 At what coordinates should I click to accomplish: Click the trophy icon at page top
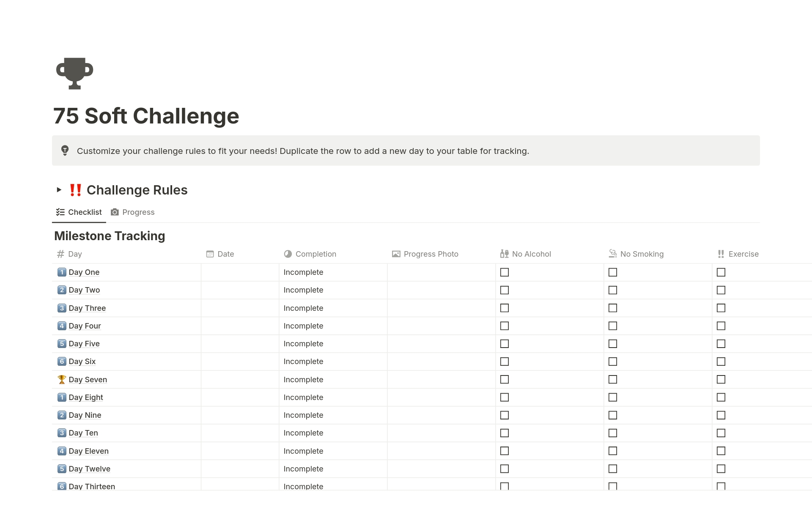[x=75, y=73]
